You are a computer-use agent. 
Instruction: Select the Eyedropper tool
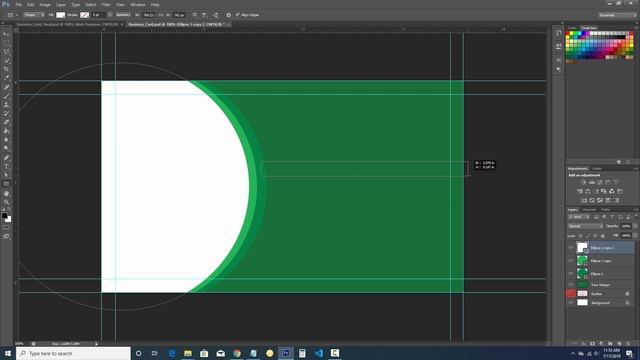pyautogui.click(x=6, y=78)
